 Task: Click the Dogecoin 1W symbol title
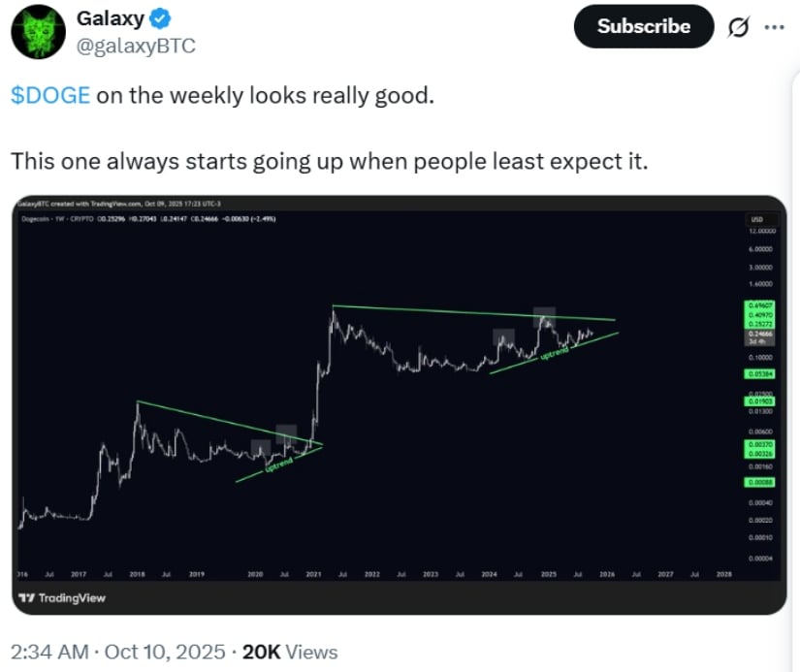pyautogui.click(x=50, y=219)
